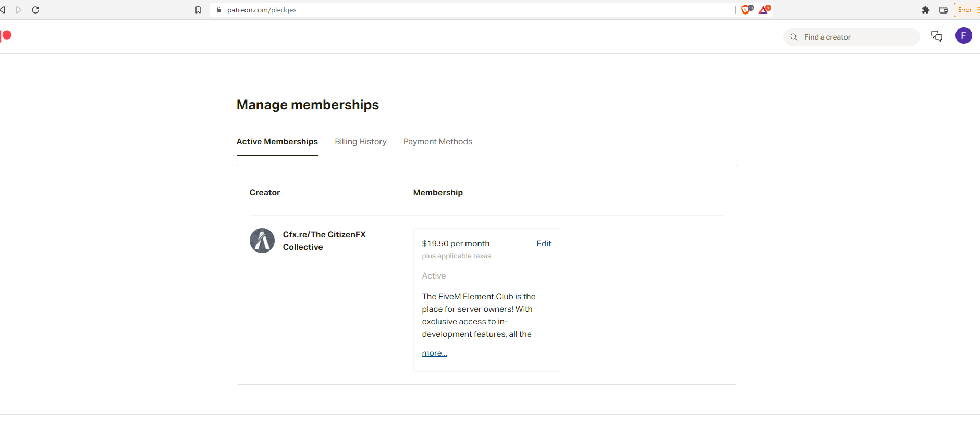This screenshot has width=980, height=426.
Task: Click the Creator column header
Action: 265,193
